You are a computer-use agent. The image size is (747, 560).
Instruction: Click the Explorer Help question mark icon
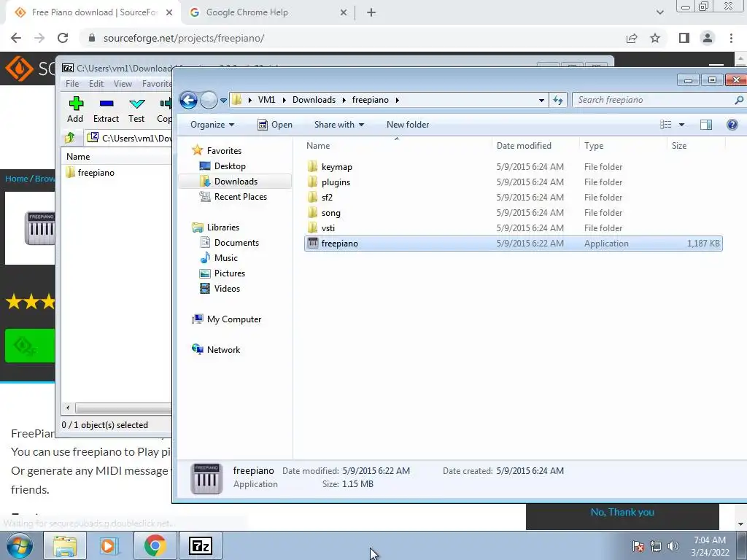pos(732,125)
